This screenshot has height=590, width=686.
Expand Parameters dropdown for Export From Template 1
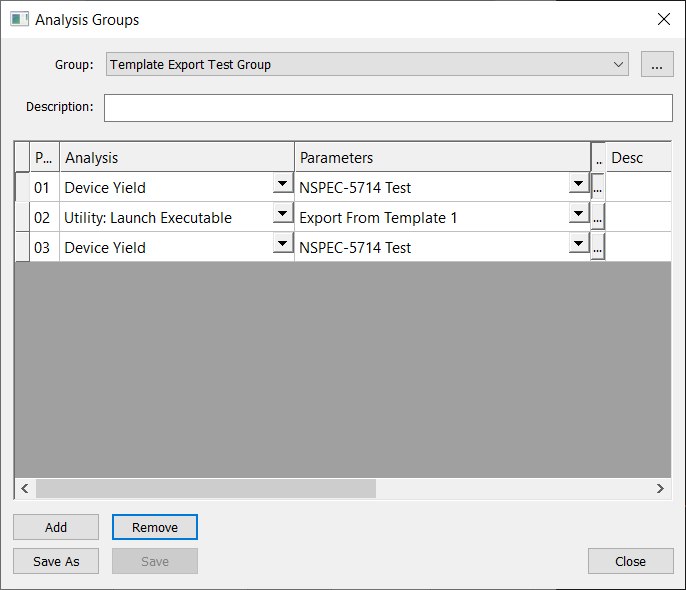click(x=578, y=216)
